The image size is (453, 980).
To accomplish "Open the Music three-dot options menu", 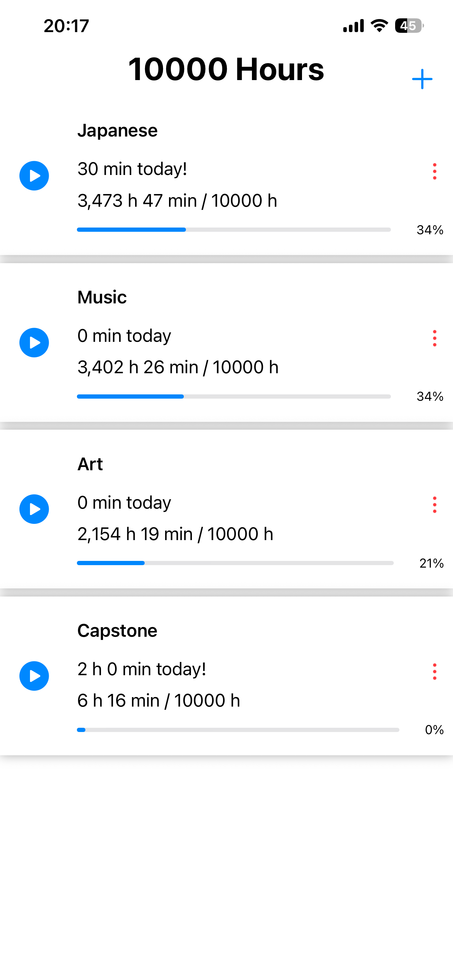I will [x=434, y=338].
